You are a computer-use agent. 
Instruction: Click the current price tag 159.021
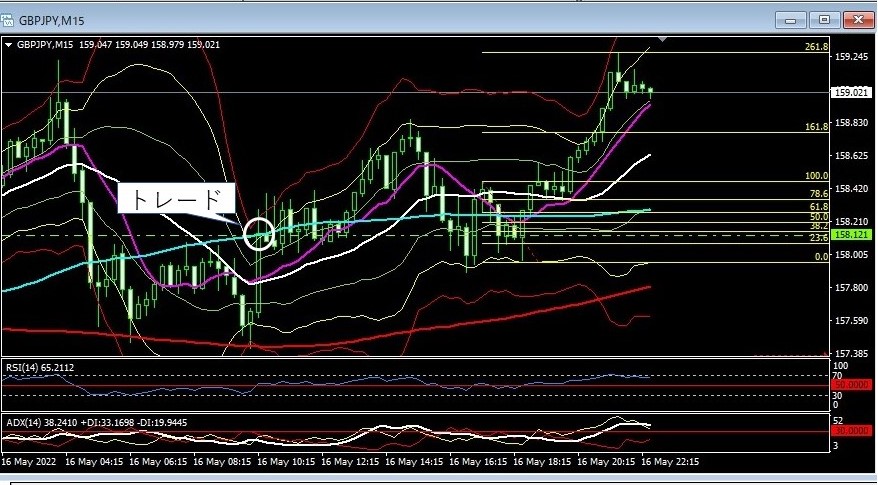tap(852, 92)
